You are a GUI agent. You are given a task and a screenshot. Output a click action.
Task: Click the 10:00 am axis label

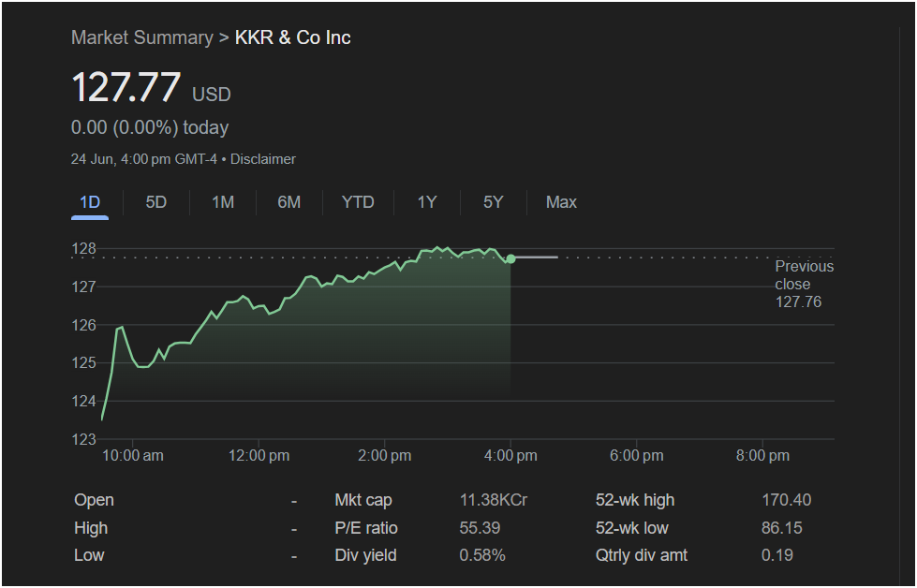pyautogui.click(x=133, y=456)
